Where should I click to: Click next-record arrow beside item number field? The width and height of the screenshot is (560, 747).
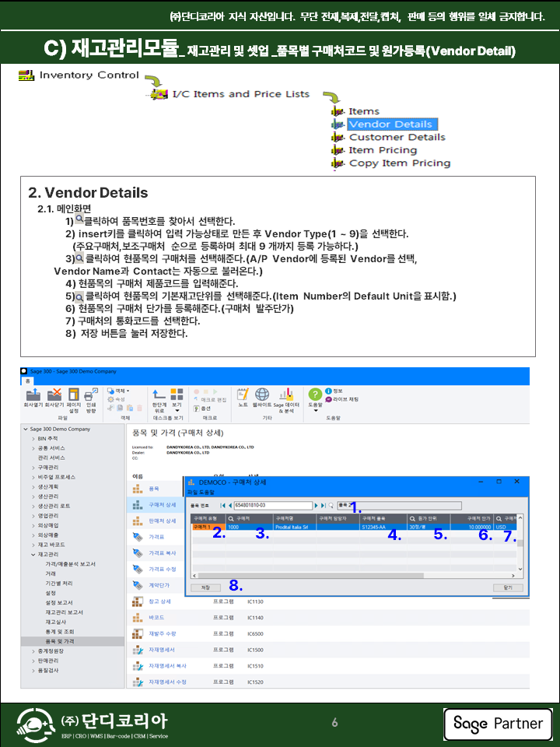click(x=317, y=506)
